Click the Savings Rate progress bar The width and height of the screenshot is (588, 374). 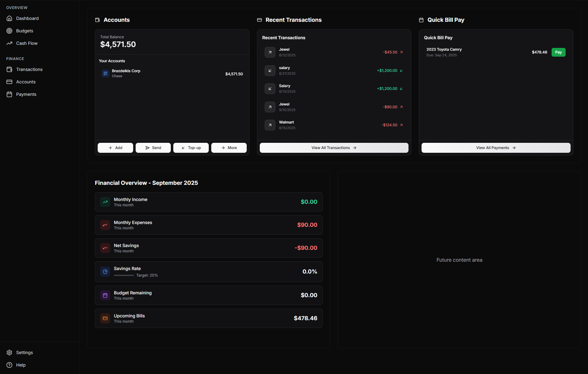click(124, 275)
